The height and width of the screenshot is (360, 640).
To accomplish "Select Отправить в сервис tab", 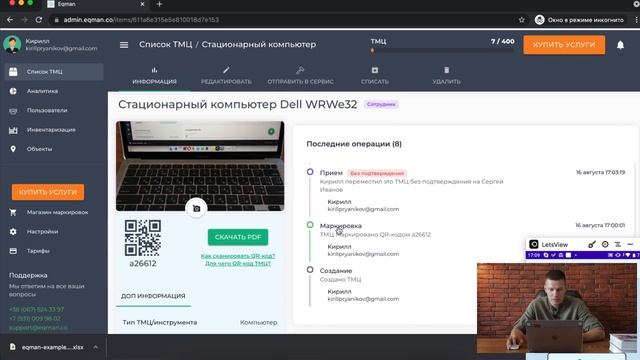I will coord(300,76).
